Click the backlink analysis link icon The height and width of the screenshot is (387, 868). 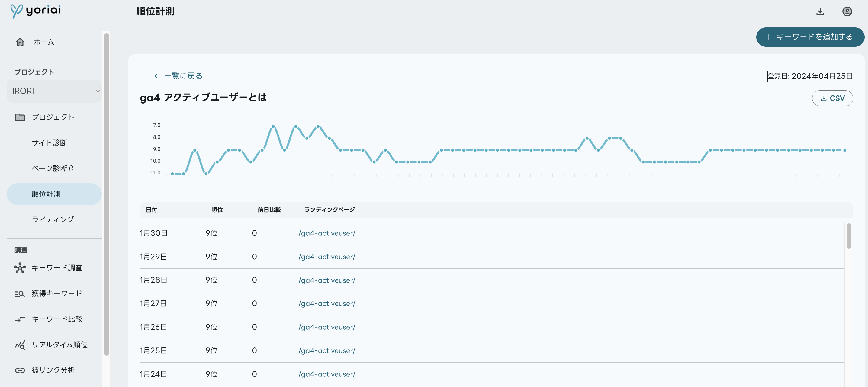[x=20, y=370]
